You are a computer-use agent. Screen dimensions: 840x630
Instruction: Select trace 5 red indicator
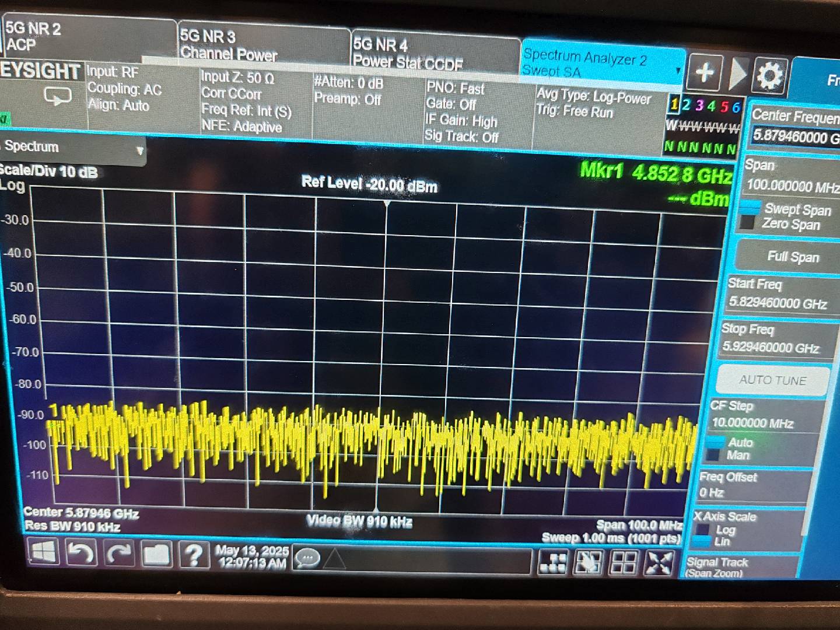724,107
